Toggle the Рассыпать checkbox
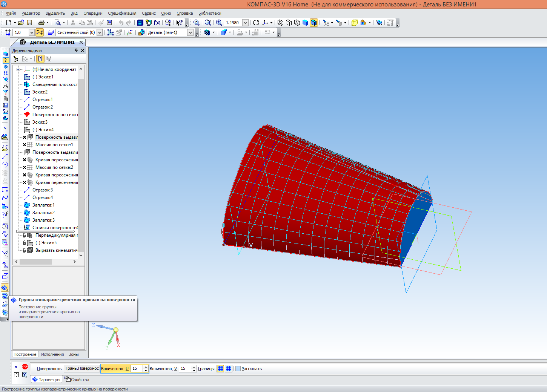547x392 pixels. (238, 369)
